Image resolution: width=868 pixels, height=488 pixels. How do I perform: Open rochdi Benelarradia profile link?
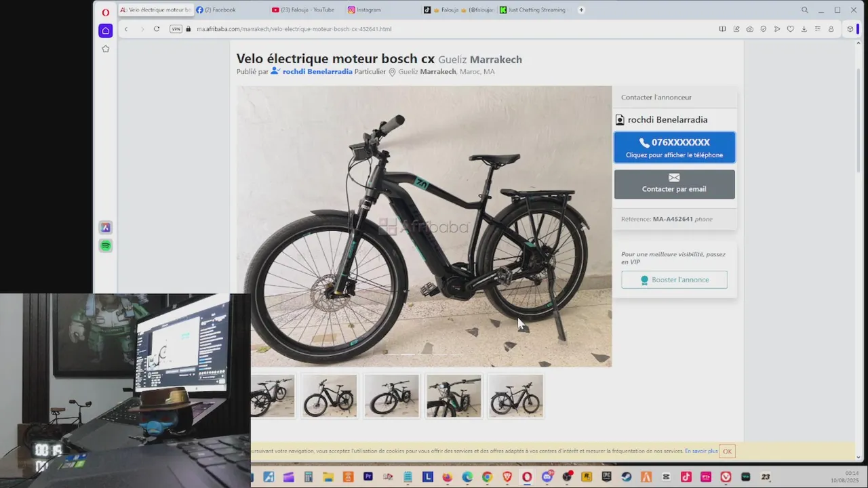click(317, 71)
